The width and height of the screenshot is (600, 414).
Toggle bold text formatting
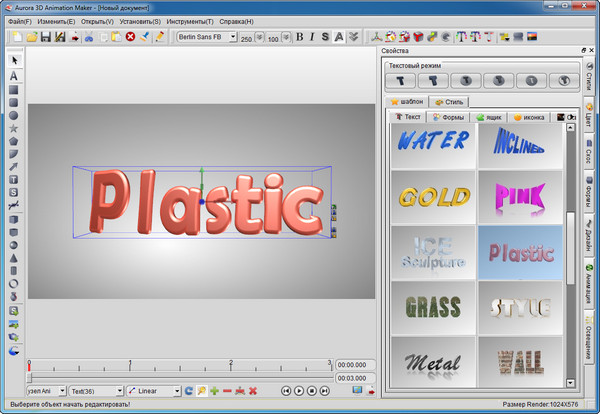[300, 37]
